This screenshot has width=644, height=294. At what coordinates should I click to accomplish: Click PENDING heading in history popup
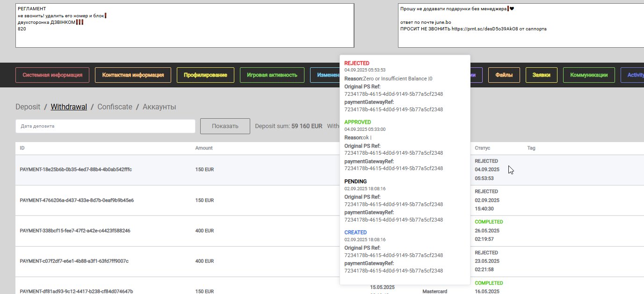coord(355,181)
